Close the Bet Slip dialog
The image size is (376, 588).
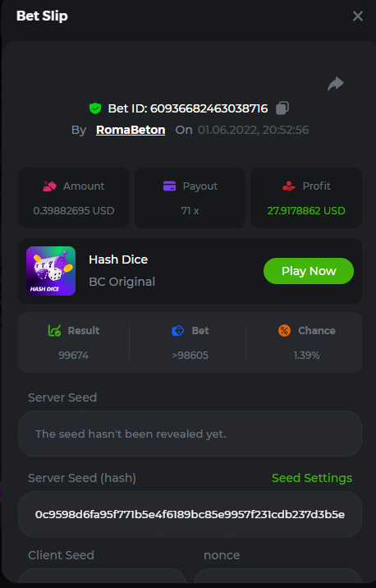[358, 16]
